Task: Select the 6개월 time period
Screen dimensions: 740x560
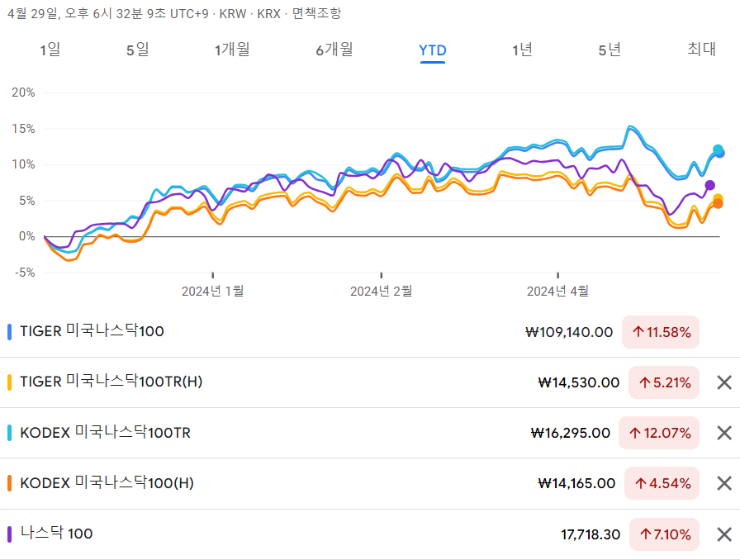Action: click(333, 50)
